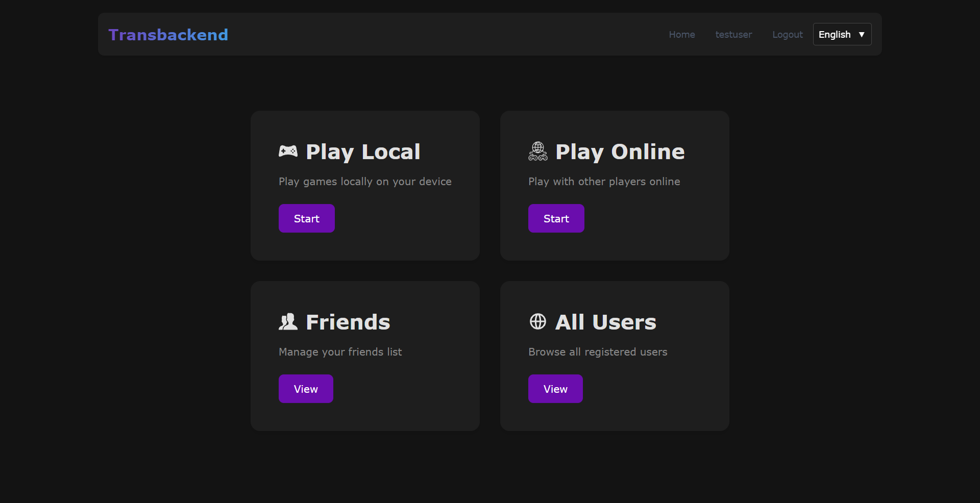The width and height of the screenshot is (980, 503).
Task: Click 'Browse all registered users' description
Action: [598, 352]
